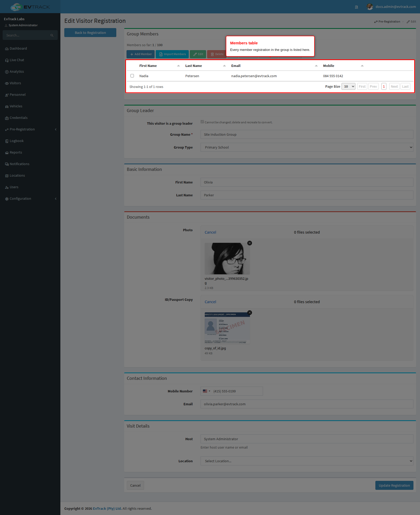Image resolution: width=420 pixels, height=515 pixels.
Task: Click the Group Name input field
Action: coord(307,134)
